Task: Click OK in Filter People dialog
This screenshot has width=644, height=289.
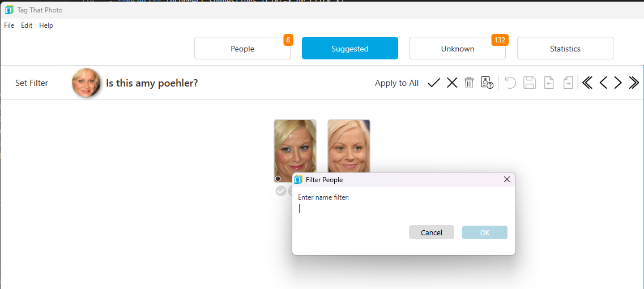Action: (x=485, y=232)
